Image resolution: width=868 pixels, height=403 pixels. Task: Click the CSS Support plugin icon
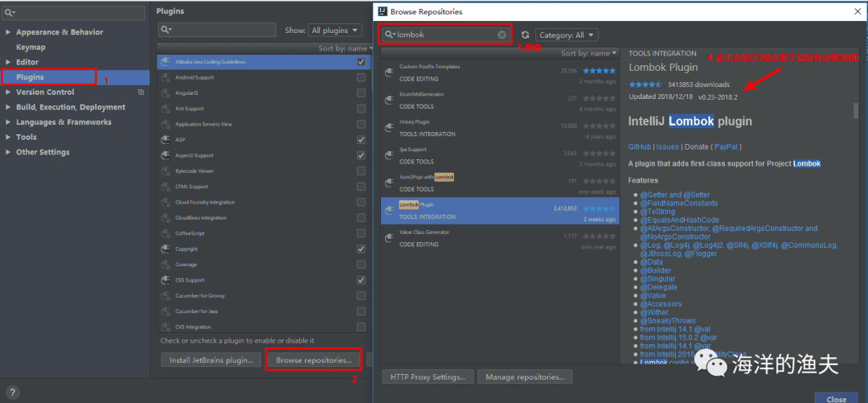[165, 280]
